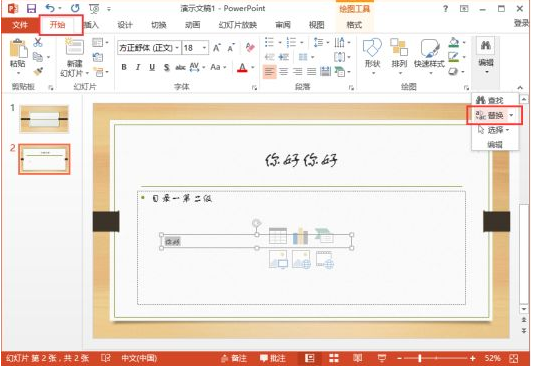Select slide 1 thumbnail
This screenshot has width=534, height=368.
tap(44, 119)
